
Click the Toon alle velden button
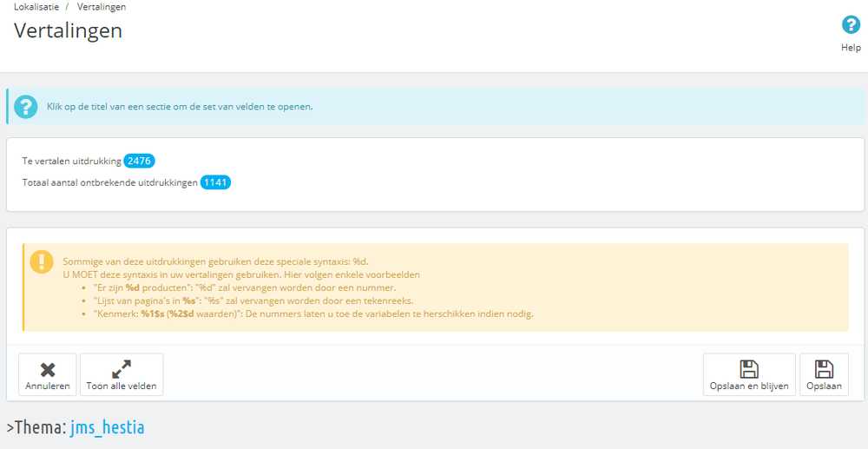coord(122,374)
